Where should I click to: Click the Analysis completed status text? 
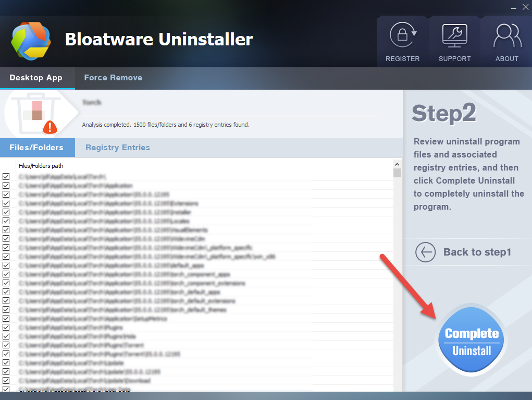click(x=166, y=125)
